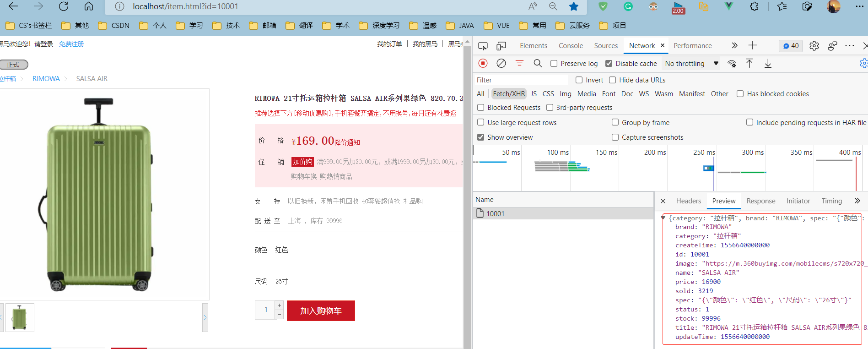Clear the network log
The height and width of the screenshot is (349, 868).
tap(501, 63)
